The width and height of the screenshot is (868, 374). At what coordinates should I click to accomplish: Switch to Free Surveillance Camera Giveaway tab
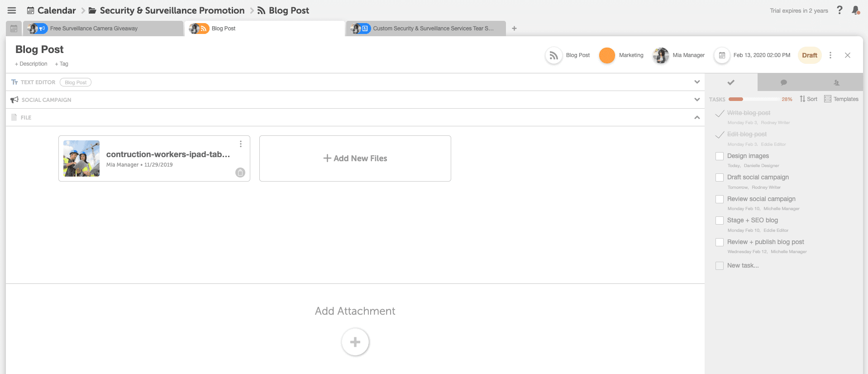(94, 29)
